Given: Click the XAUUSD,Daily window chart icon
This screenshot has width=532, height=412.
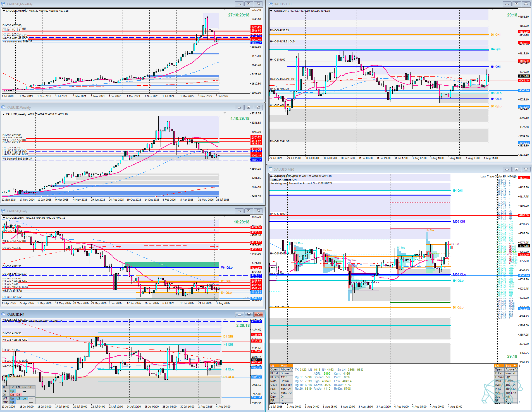Looking at the screenshot, I should tap(3, 211).
